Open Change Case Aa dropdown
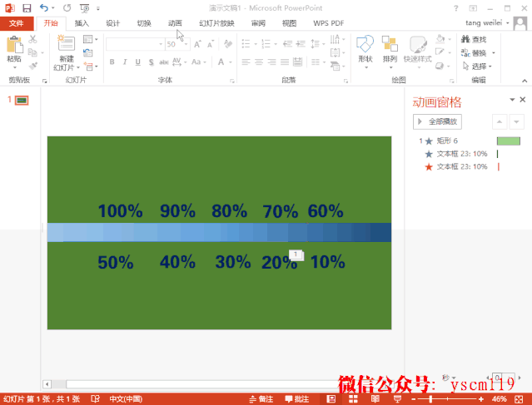This screenshot has width=532, height=405. (199, 62)
